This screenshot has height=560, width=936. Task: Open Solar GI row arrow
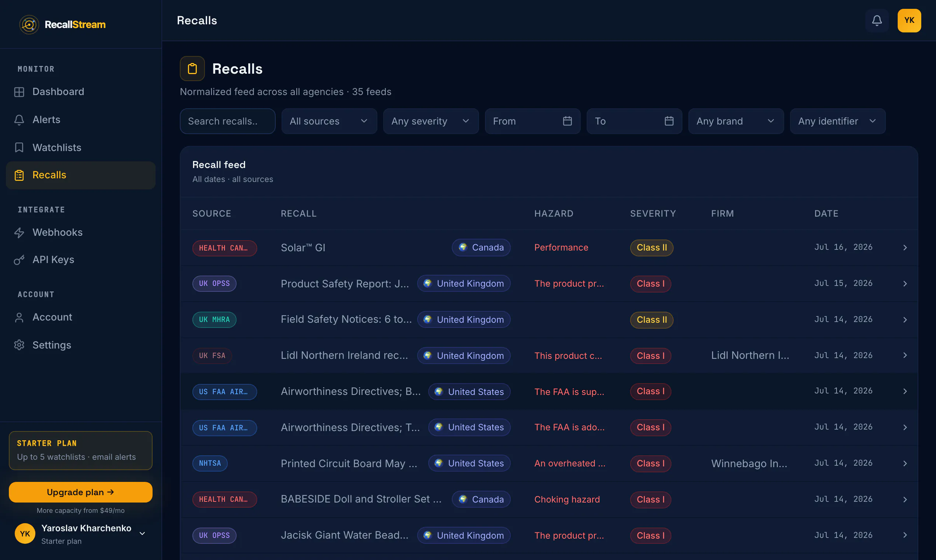[905, 248]
